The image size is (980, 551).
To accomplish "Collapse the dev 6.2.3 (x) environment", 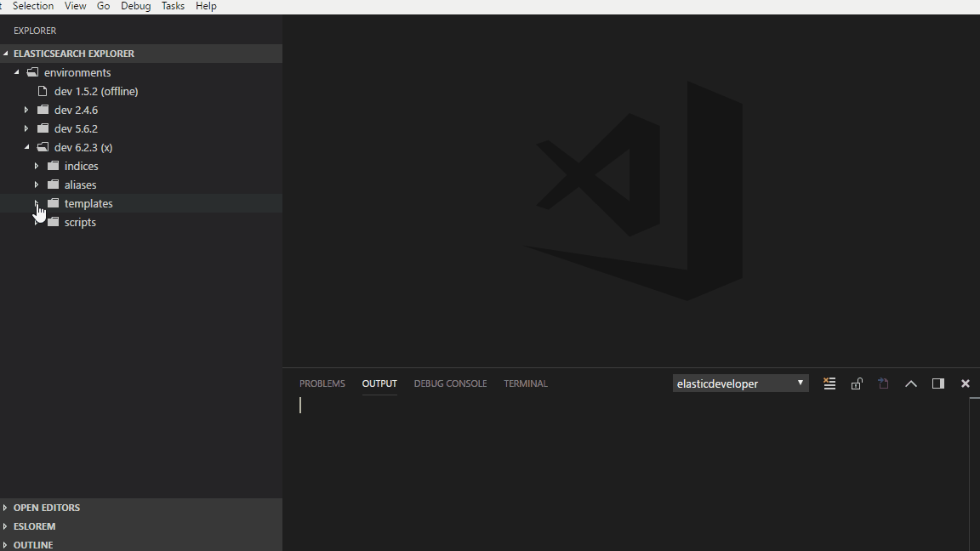I will (x=27, y=147).
